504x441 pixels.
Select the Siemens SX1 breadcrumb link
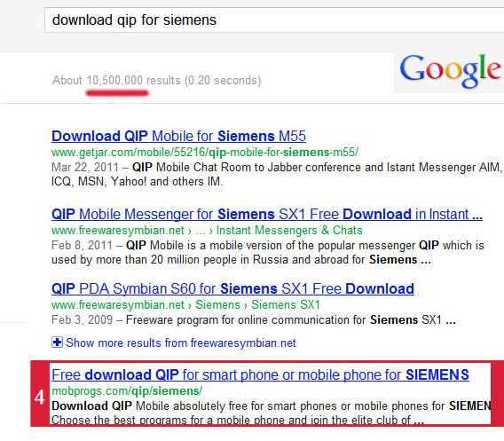pyautogui.click(x=286, y=304)
